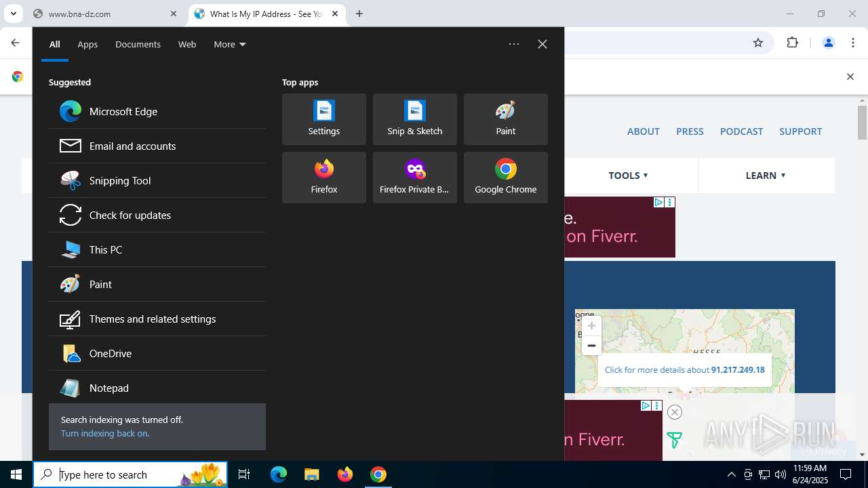
Task: Open Snip & Sketch tile
Action: (415, 119)
